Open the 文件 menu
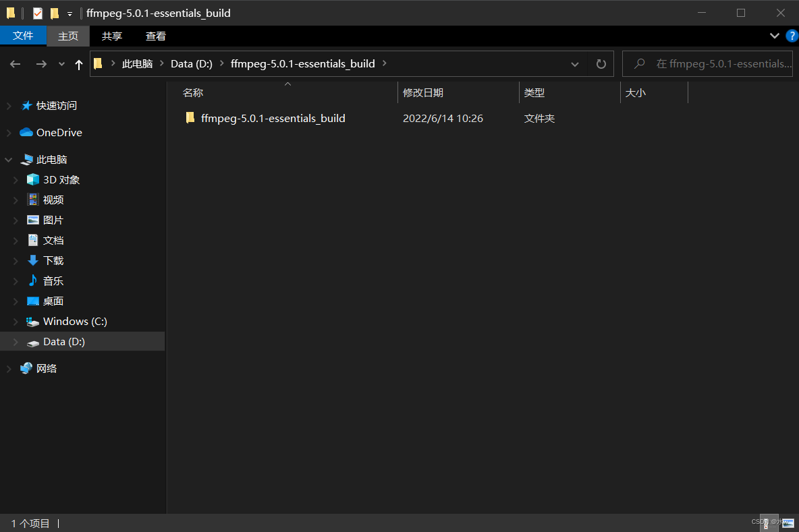 pyautogui.click(x=23, y=36)
